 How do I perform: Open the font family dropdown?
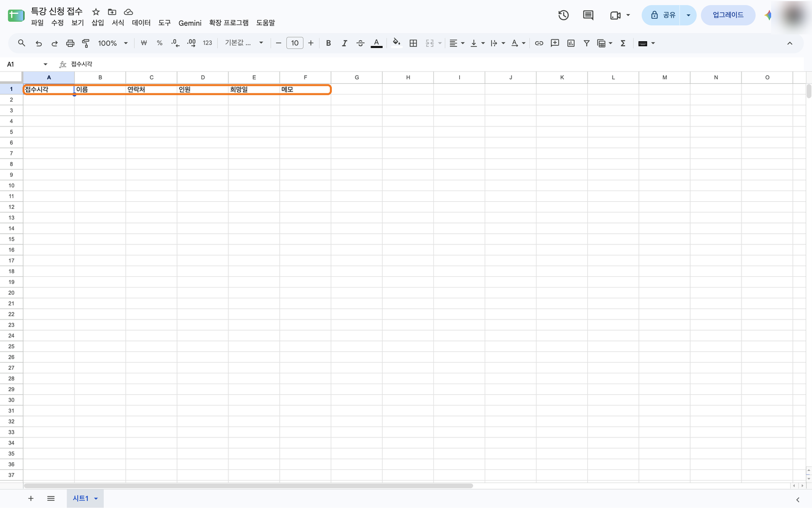point(244,43)
